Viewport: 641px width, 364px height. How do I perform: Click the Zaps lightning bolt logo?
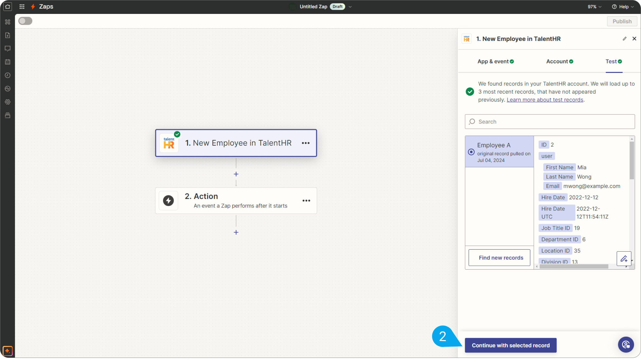[33, 6]
